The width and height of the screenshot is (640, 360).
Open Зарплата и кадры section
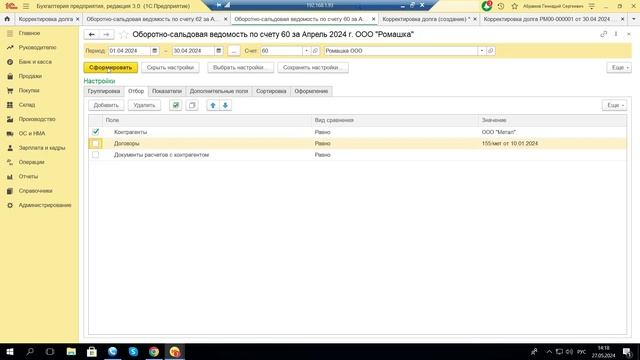[x=42, y=148]
